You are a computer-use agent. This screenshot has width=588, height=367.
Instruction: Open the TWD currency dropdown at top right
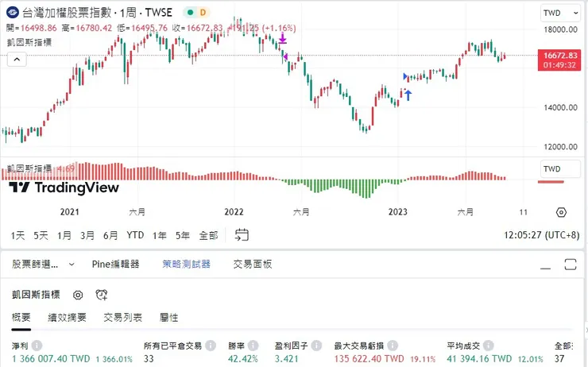click(x=561, y=14)
